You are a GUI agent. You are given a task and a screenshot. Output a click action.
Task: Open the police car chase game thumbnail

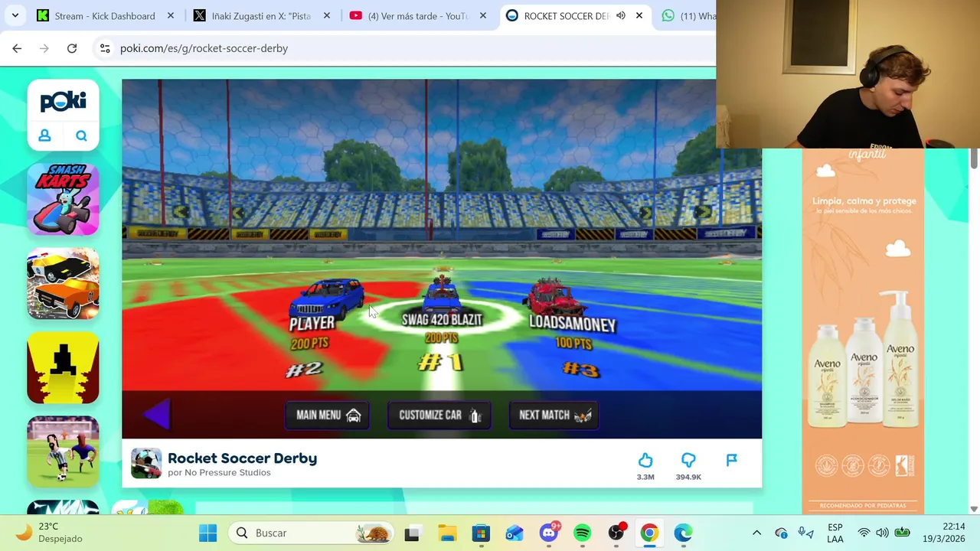pyautogui.click(x=63, y=283)
